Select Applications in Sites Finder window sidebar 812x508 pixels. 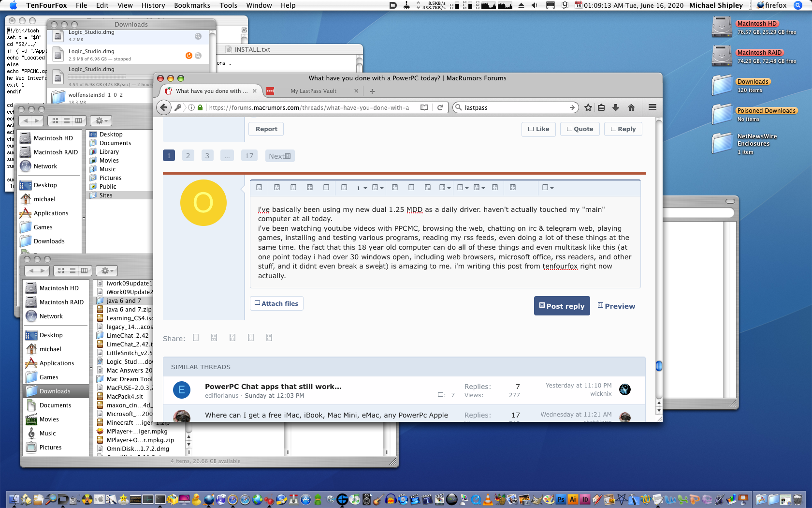[x=51, y=213]
